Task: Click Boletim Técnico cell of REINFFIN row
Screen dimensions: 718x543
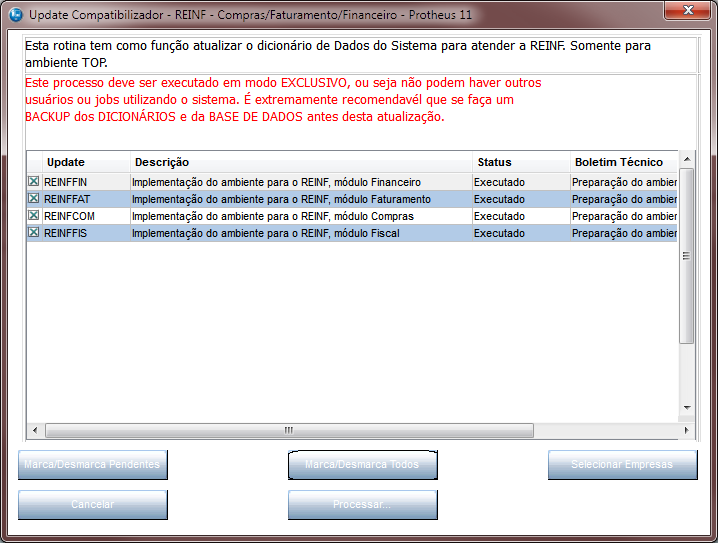Action: click(x=624, y=182)
